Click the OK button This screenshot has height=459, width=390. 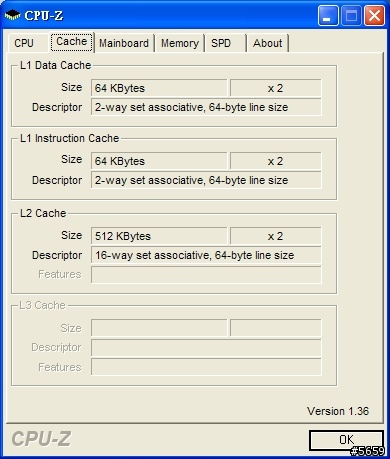346,440
